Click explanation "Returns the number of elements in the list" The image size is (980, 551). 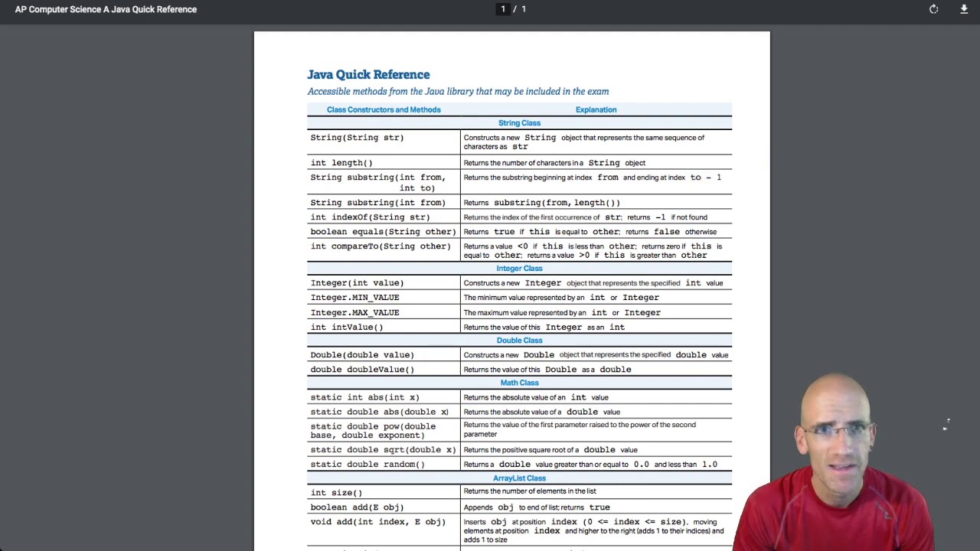530,491
